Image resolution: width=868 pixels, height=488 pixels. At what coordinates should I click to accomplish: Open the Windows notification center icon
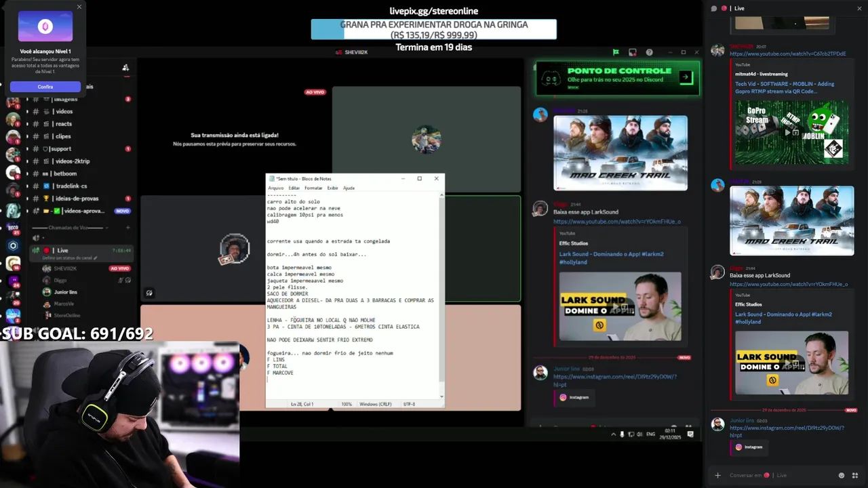(x=690, y=434)
